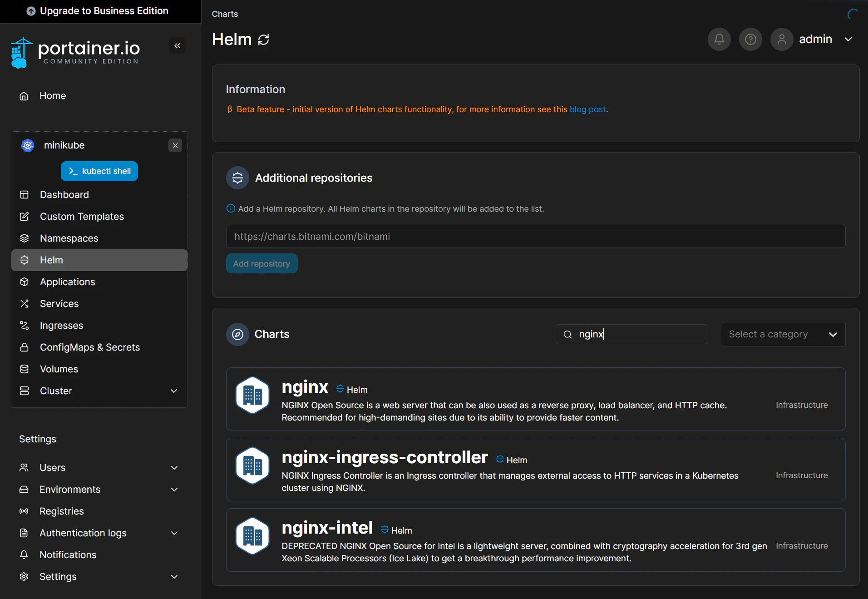
Task: Click the nginx chart logo icon
Action: pyautogui.click(x=252, y=395)
